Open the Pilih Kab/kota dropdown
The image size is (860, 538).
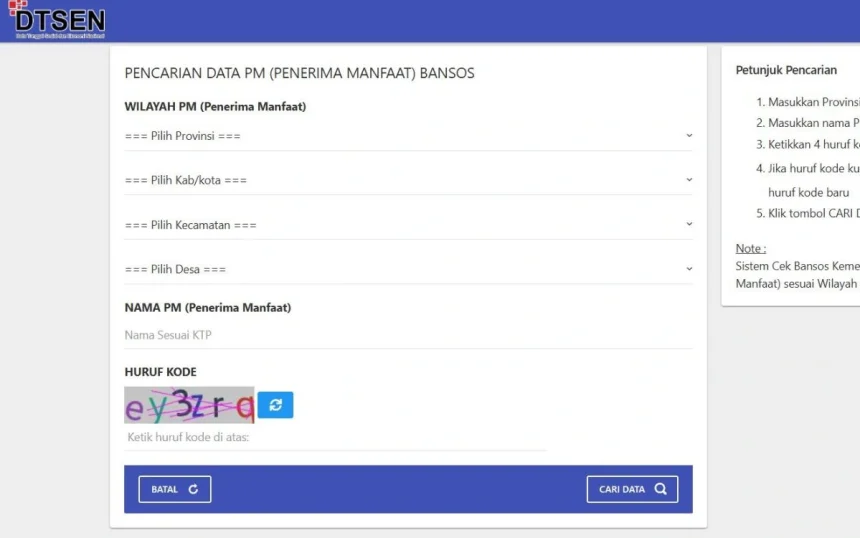(408, 180)
